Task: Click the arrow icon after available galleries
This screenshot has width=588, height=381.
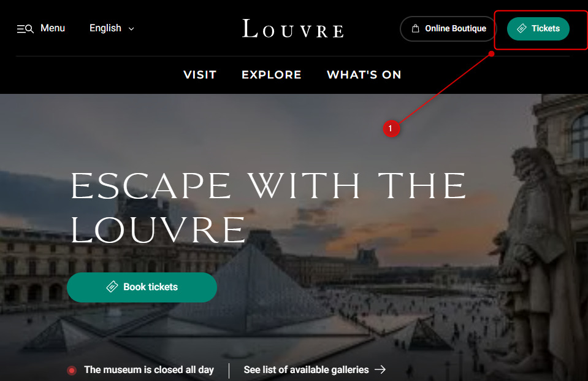Action: tap(380, 370)
